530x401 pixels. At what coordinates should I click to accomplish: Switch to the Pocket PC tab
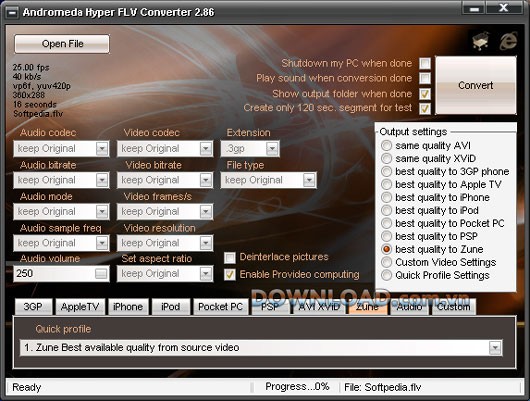(220, 307)
